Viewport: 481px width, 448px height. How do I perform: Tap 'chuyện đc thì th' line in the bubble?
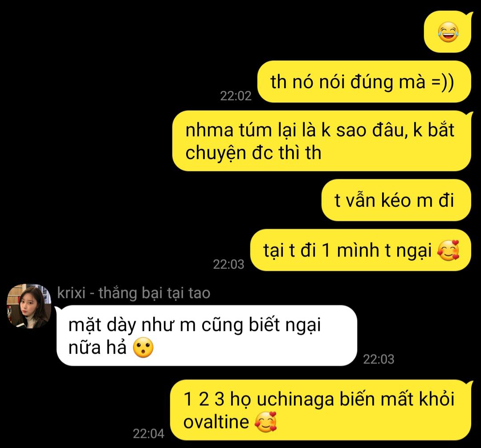coord(253,153)
